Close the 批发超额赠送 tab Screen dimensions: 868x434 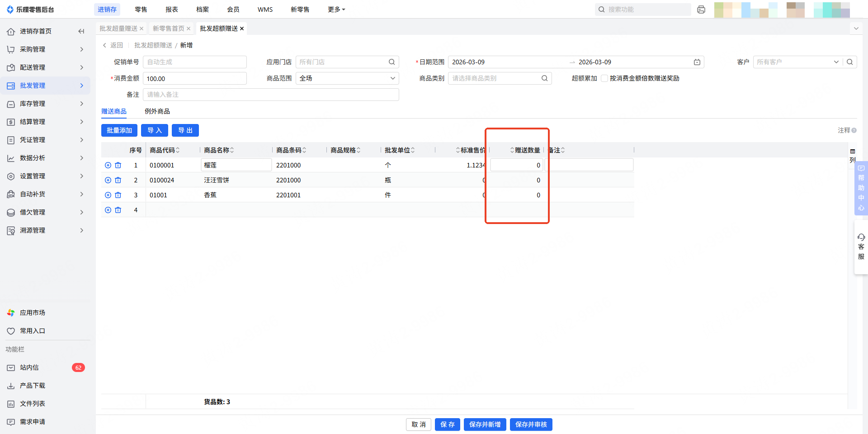click(x=242, y=29)
